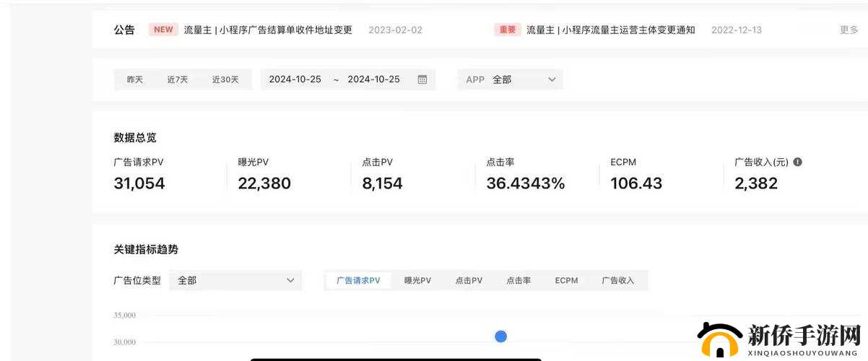Click the end date 2024-10-25 field
Screen dimensions: 868x361
click(373, 79)
